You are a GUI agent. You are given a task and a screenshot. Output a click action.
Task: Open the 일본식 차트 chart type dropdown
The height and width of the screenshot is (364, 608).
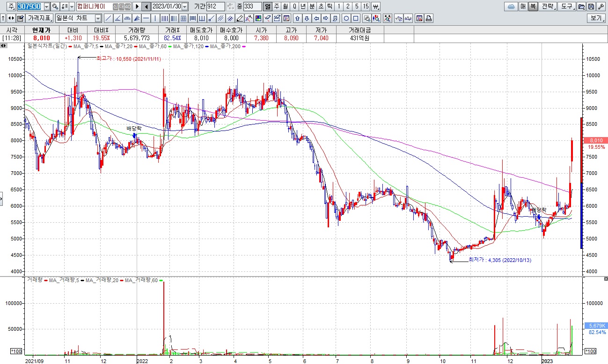point(98,18)
